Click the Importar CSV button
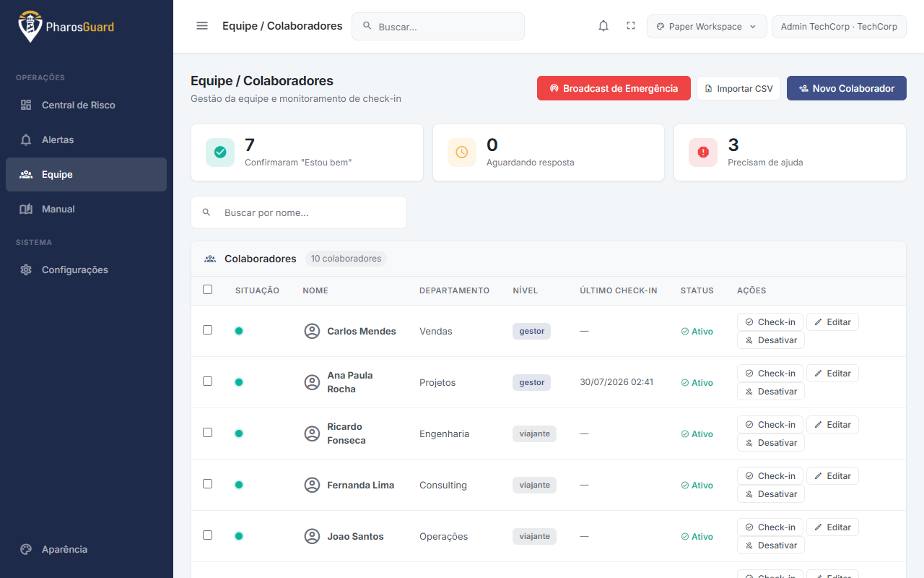Viewport: 924px width, 578px height. 738,88
